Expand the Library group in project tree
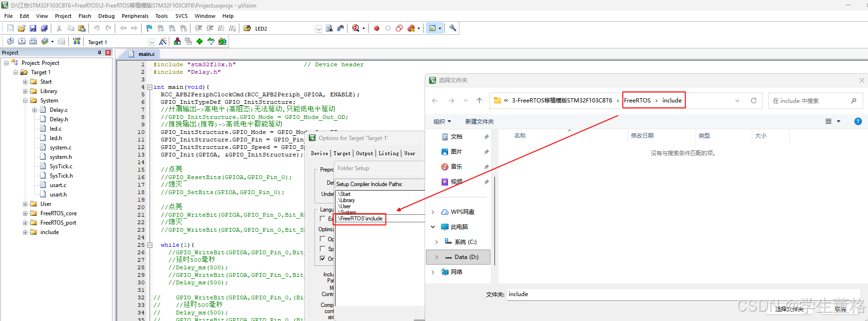Screen dimensions: 868x321 (25, 91)
